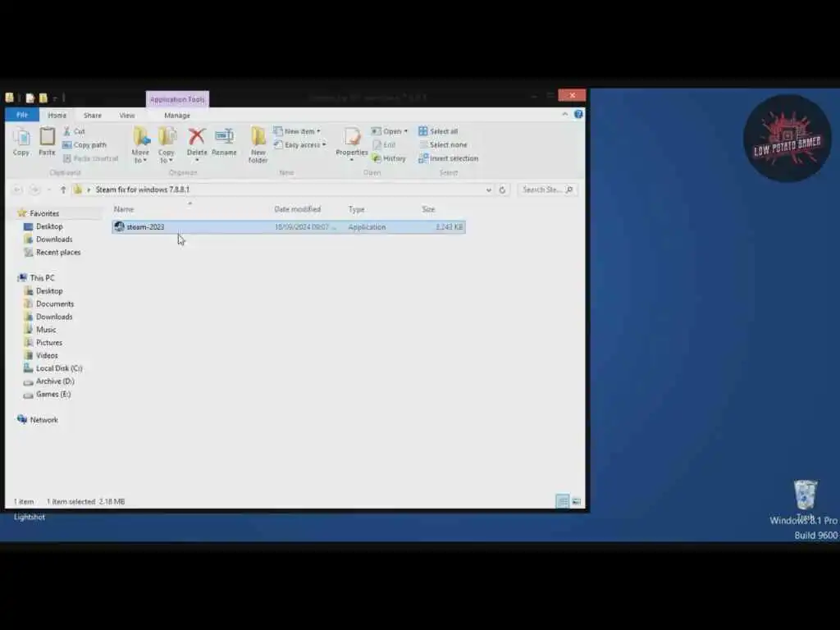Switch to the Share ribbon tab

(92, 115)
